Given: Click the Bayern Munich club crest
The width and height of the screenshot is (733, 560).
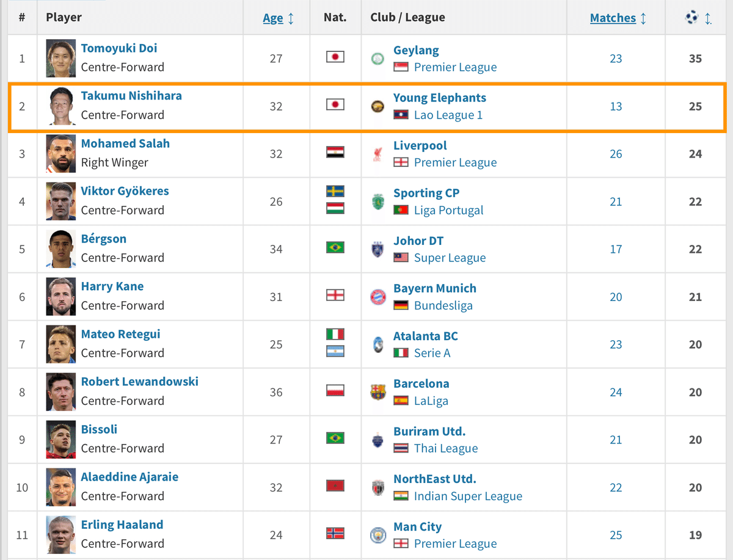Looking at the screenshot, I should click(378, 297).
